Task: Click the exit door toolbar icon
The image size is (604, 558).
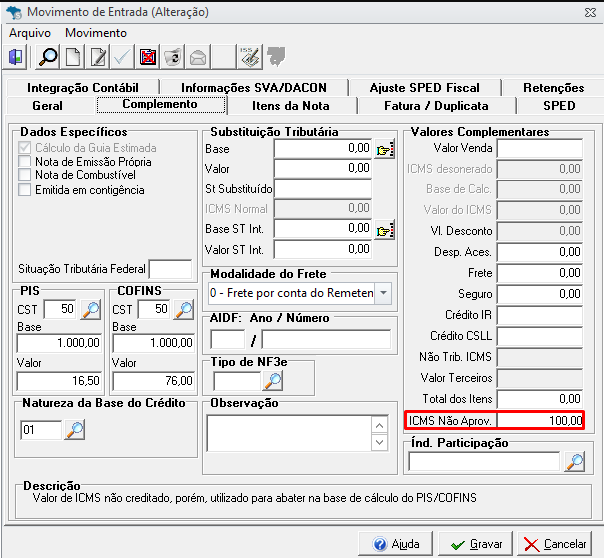Action: pyautogui.click(x=16, y=57)
